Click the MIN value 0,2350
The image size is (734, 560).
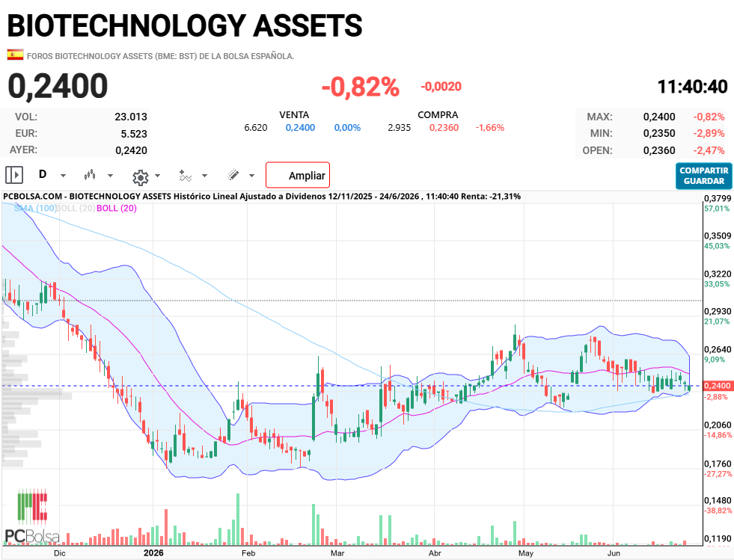[659, 133]
